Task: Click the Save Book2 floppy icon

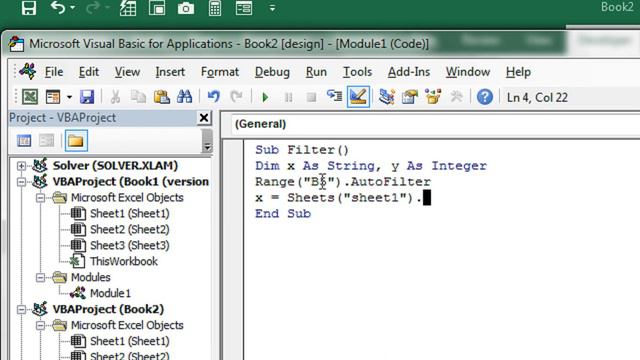Action: click(87, 97)
